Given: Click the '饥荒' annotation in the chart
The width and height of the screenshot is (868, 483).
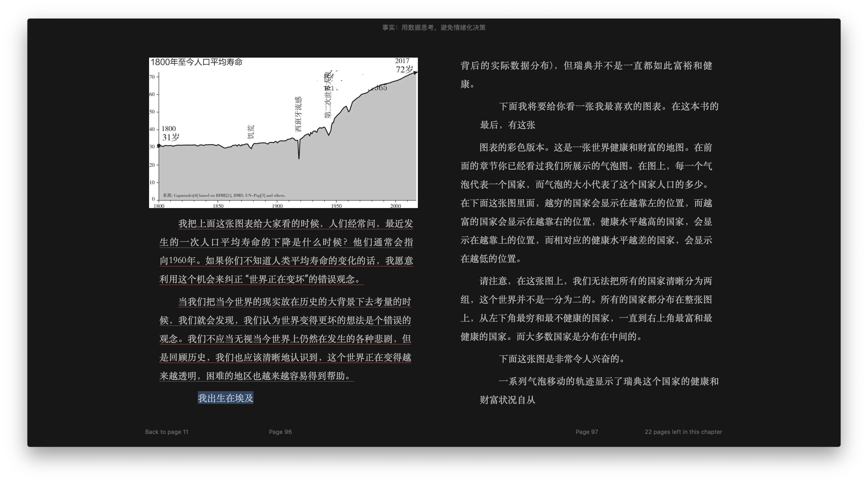Looking at the screenshot, I should (x=251, y=132).
